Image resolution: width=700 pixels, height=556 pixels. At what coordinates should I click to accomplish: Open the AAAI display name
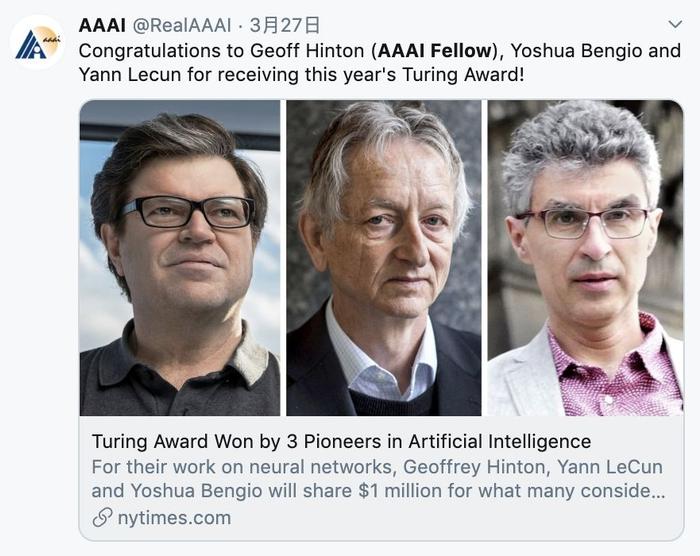click(x=102, y=25)
